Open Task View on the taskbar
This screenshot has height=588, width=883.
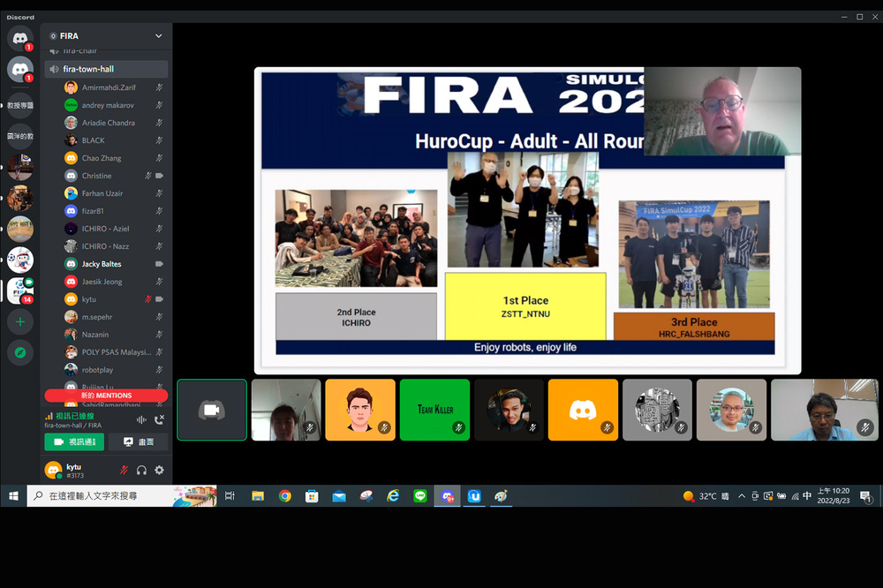point(230,495)
